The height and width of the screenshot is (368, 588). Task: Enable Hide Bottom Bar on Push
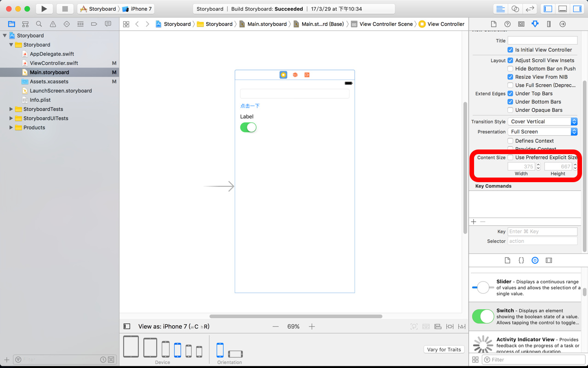point(510,69)
